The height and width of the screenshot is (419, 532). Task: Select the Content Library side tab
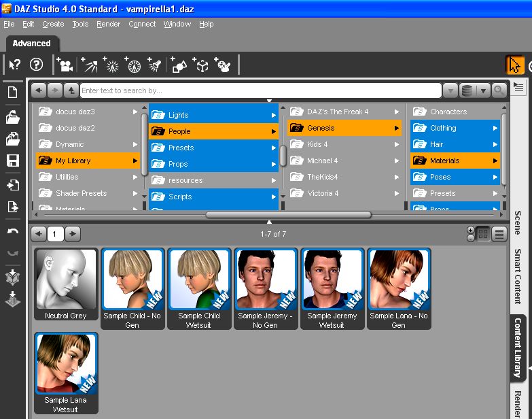click(518, 348)
